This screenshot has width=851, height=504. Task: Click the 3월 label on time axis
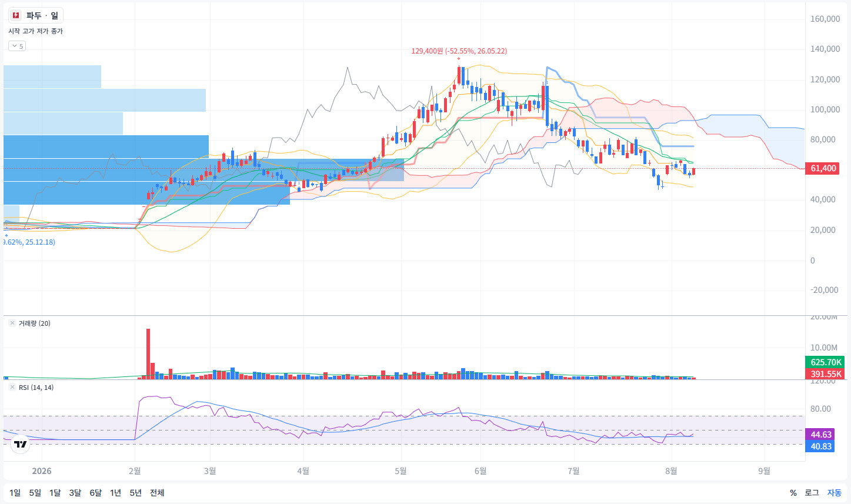click(210, 471)
